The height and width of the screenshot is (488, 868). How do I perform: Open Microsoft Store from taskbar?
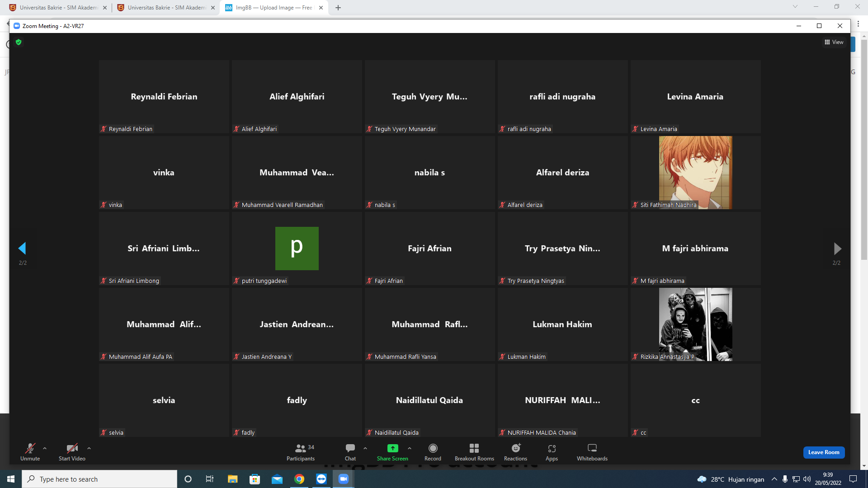tap(255, 479)
